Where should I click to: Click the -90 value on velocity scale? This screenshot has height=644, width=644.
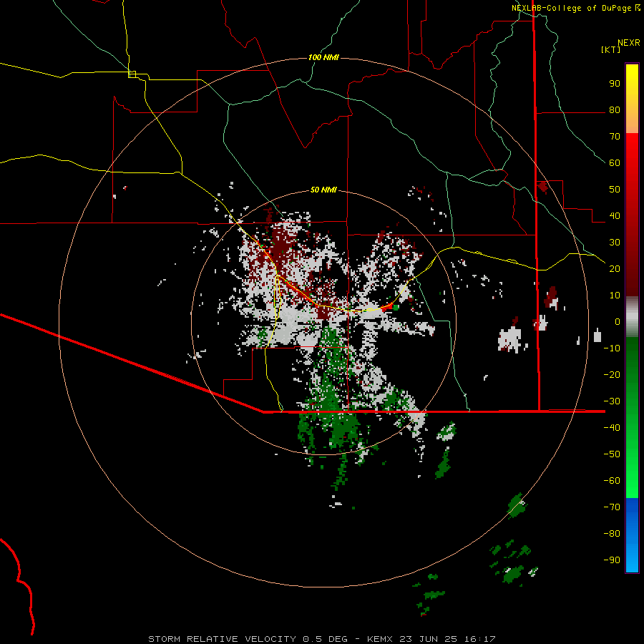point(612,560)
